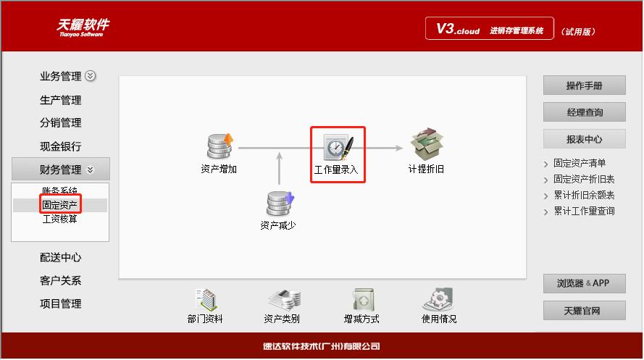This screenshot has height=360, width=644.
Task: Click the 浏览器 & APP button
Action: (584, 283)
